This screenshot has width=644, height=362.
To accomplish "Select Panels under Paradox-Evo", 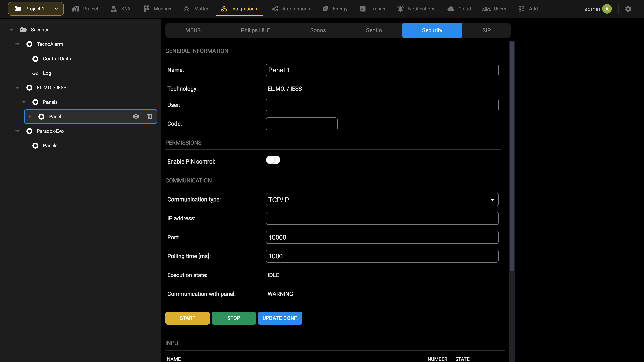I will tap(50, 145).
